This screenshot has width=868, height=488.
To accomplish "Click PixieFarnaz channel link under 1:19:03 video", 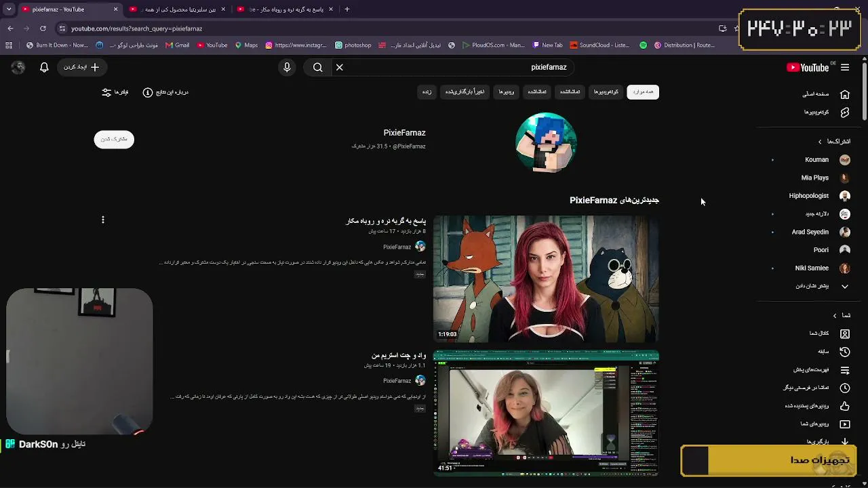I will pyautogui.click(x=397, y=247).
